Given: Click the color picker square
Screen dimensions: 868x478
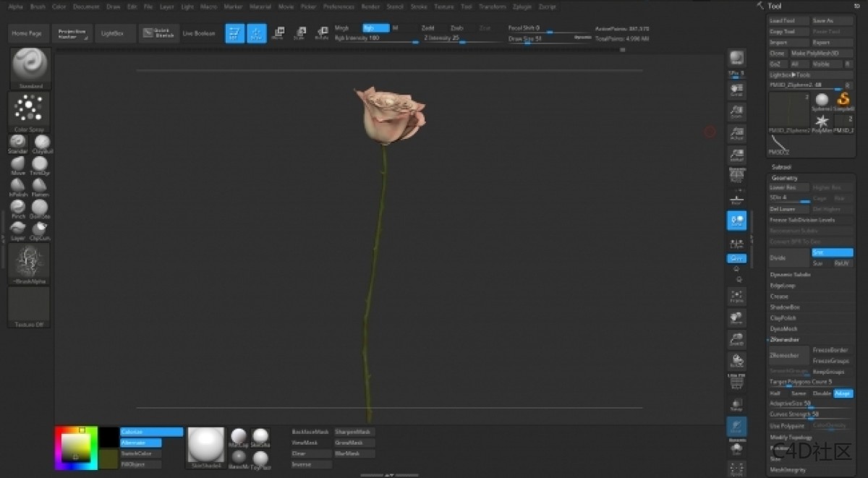Looking at the screenshot, I should 75,448.
